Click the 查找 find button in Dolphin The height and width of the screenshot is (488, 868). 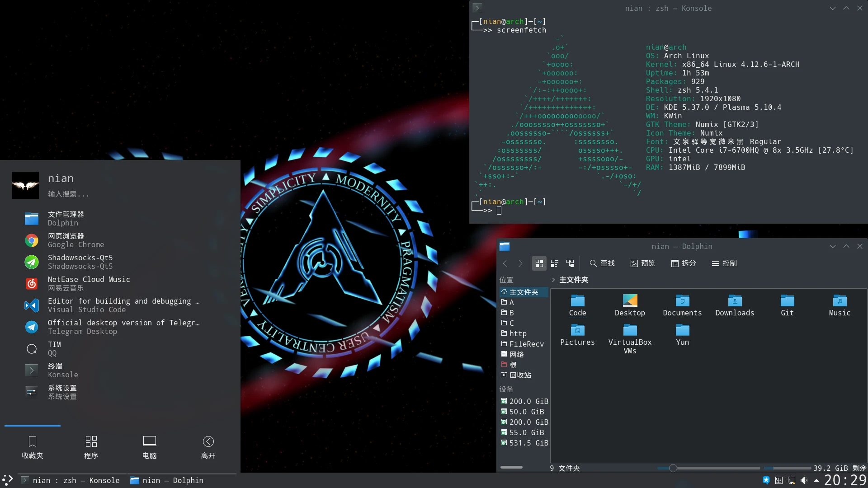click(x=602, y=263)
